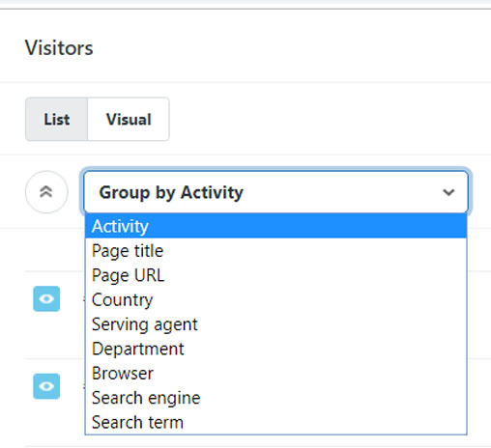Click the dropdown chevron arrow
Screen dimensions: 491x448
[x=448, y=192]
